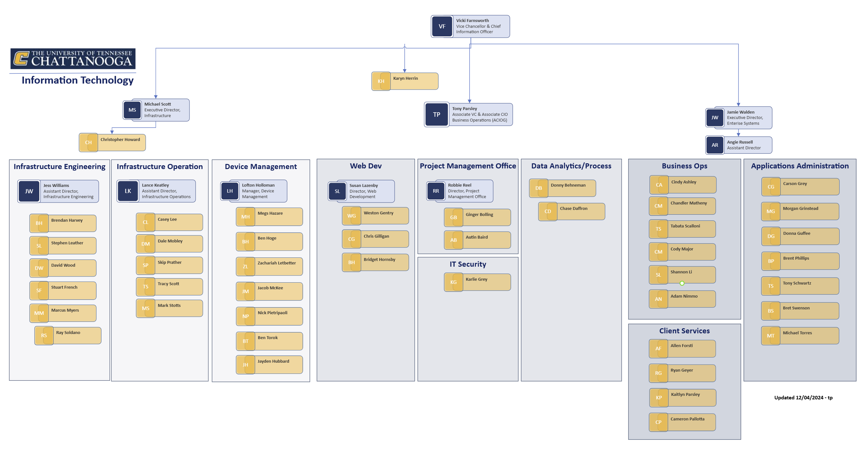
Task: Select the Web Dev section heading
Action: 366,166
